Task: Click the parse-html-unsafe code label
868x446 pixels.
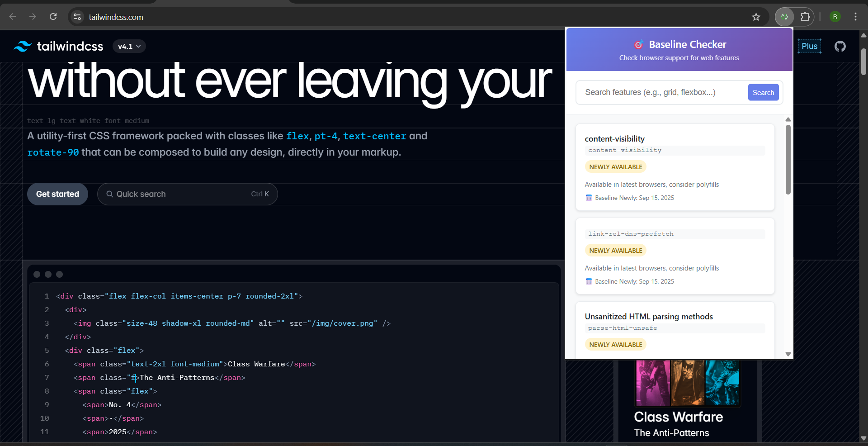Action: (x=623, y=328)
